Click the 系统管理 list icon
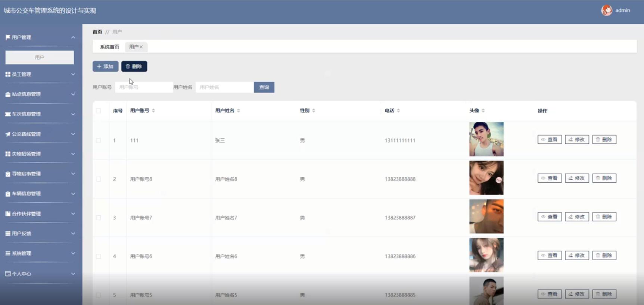644x305 pixels. pyautogui.click(x=8, y=253)
